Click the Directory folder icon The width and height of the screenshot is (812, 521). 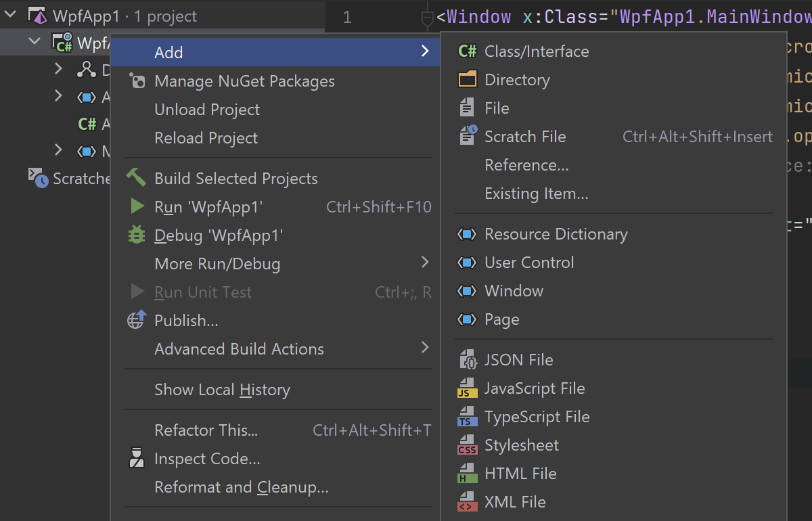point(467,80)
